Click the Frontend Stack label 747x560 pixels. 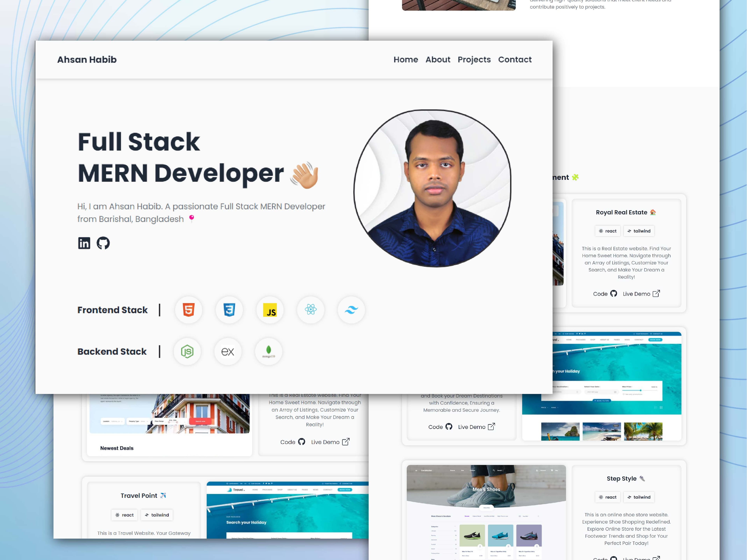tap(112, 310)
